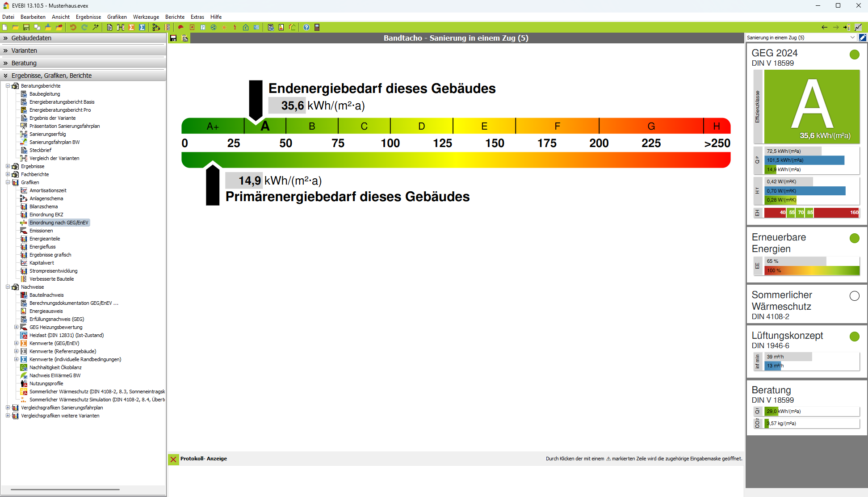The height and width of the screenshot is (497, 868).
Task: Save graphic with the black floppy icon
Action: 173,38
